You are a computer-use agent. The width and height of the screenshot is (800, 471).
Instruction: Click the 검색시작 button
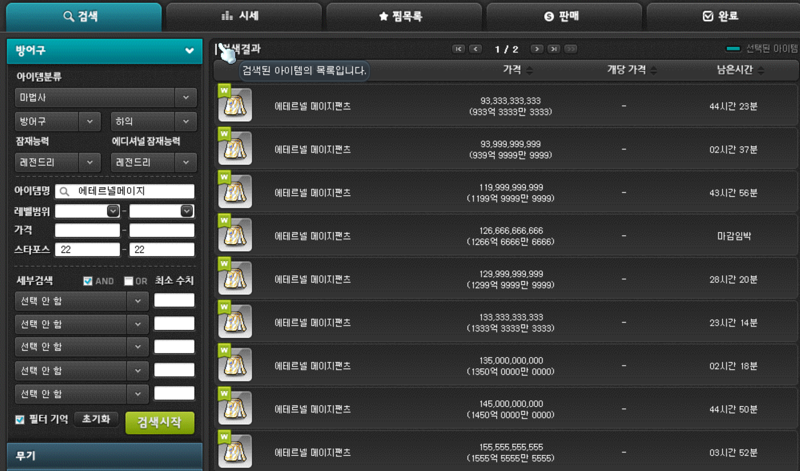pyautogui.click(x=160, y=423)
